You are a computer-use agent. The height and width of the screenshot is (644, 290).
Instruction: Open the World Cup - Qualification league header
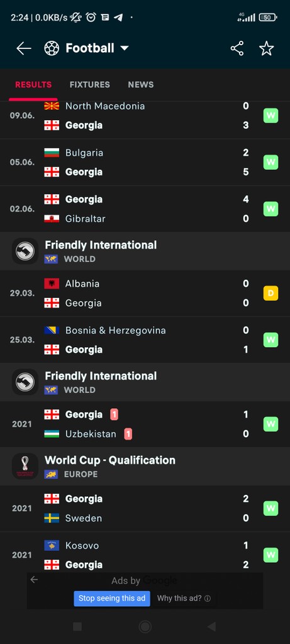coord(145,466)
